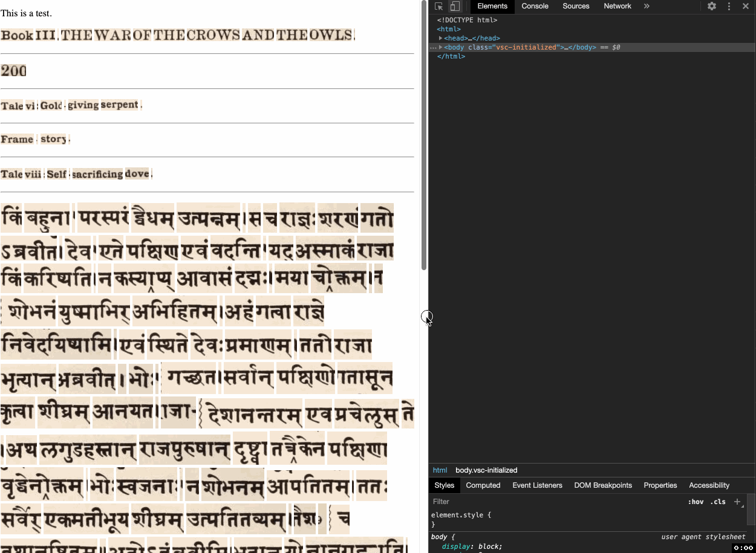
Task: Open the Event Listeners tab
Action: (x=537, y=485)
